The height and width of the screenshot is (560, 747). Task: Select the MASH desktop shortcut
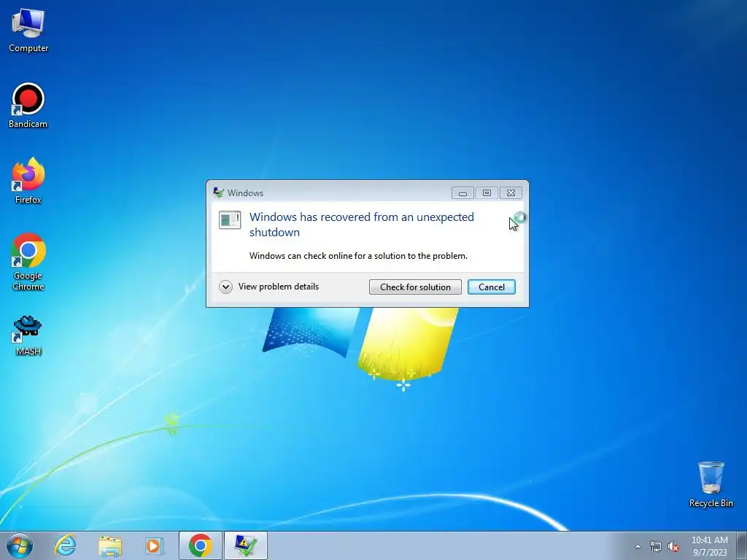[28, 335]
